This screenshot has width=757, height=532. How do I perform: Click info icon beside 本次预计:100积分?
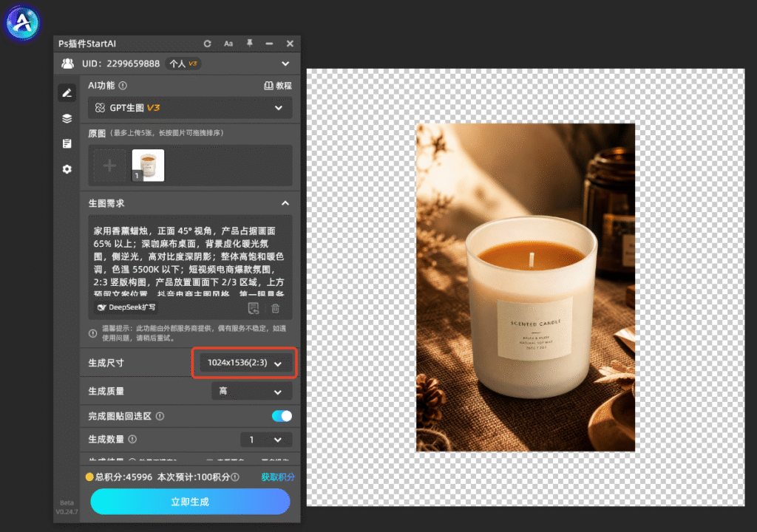click(234, 477)
